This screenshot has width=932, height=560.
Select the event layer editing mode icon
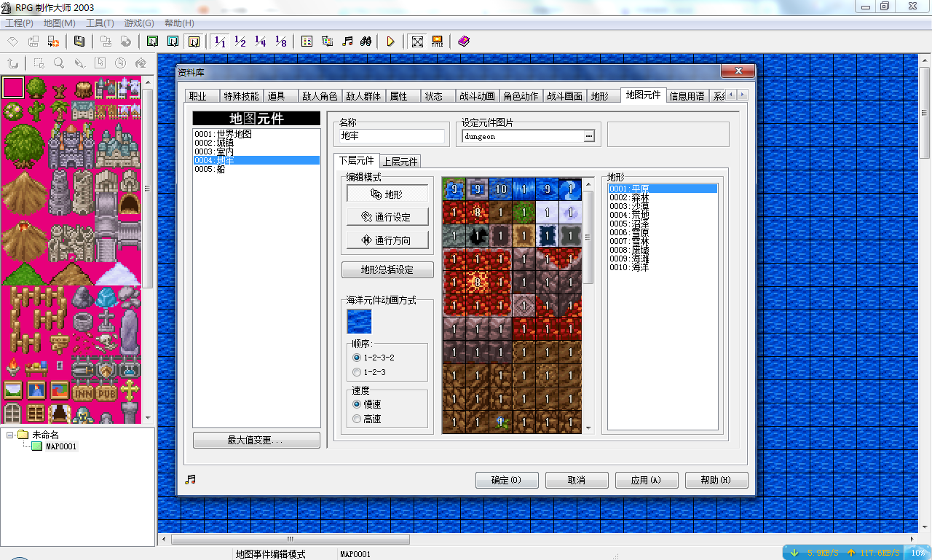coord(193,41)
